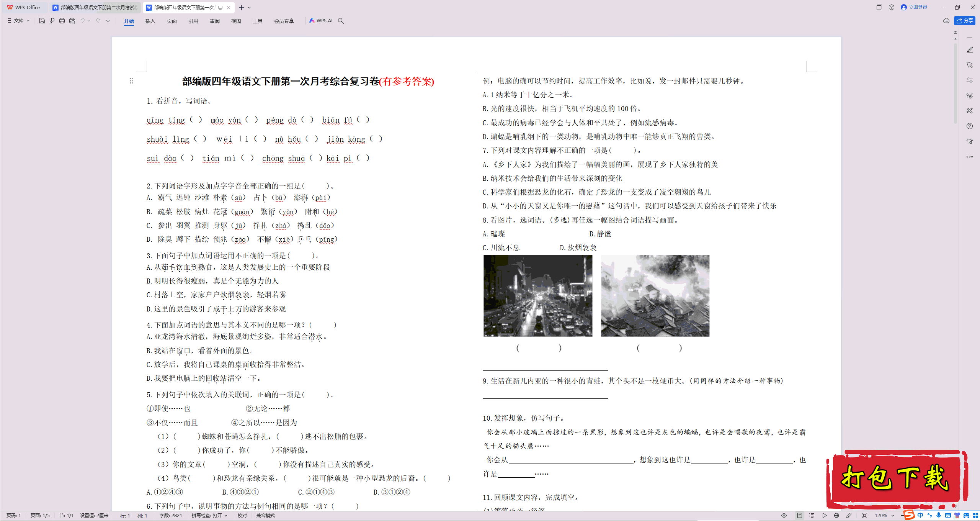
Task: Open the 工具 ribbon tab
Action: tap(258, 21)
